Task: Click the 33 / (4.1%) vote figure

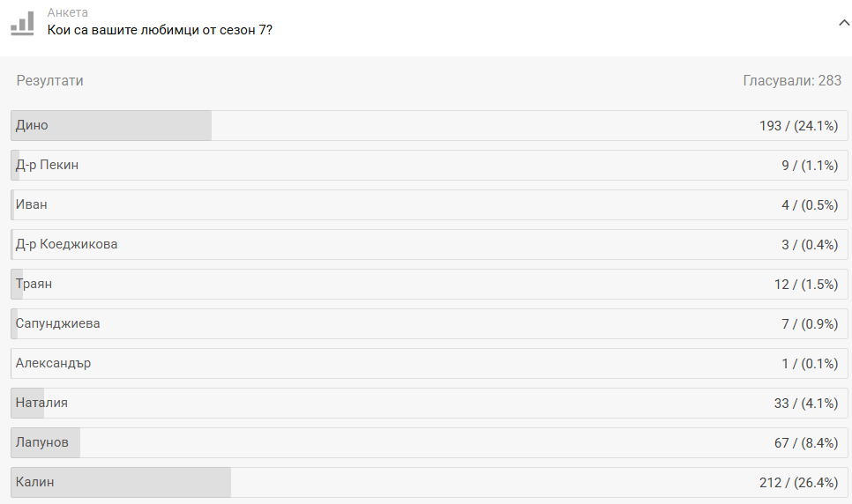Action: (805, 404)
